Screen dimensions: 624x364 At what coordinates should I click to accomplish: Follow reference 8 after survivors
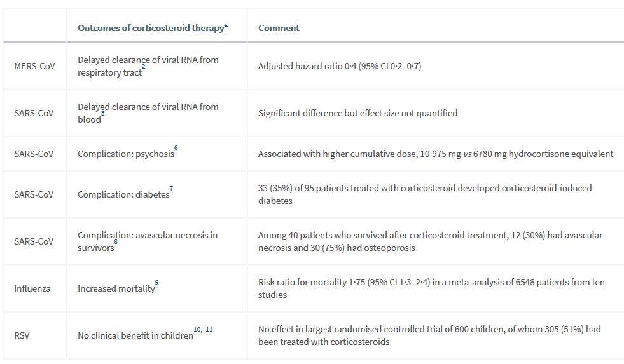coord(116,242)
